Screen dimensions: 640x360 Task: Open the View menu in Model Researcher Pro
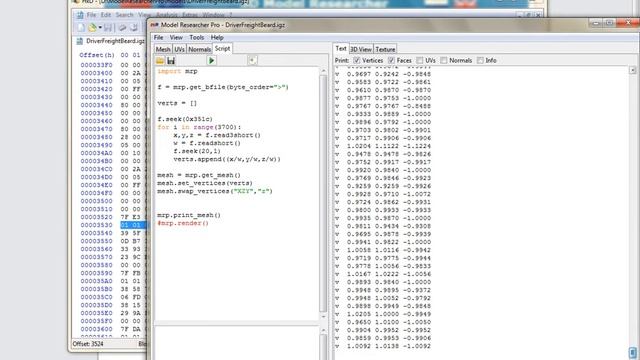pyautogui.click(x=176, y=38)
